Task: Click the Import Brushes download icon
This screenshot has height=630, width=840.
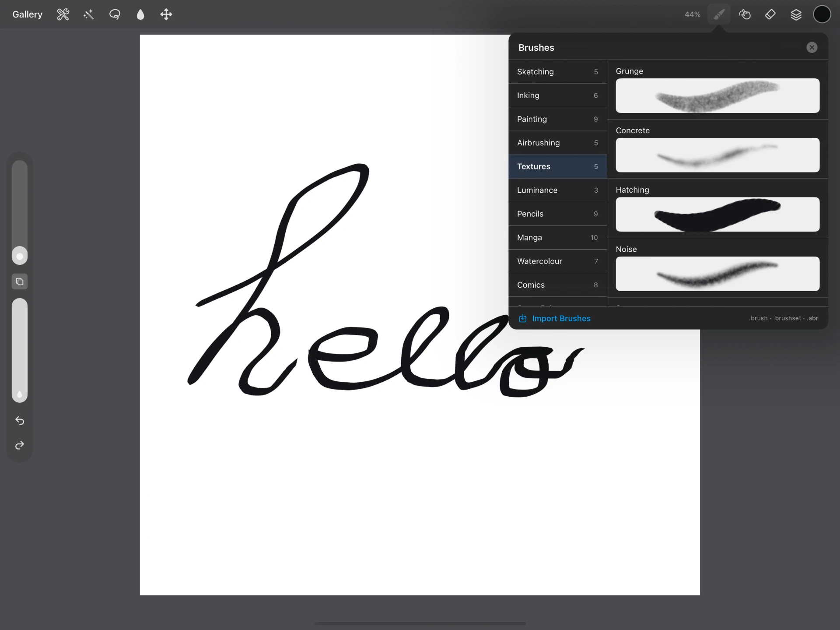Action: click(x=523, y=318)
